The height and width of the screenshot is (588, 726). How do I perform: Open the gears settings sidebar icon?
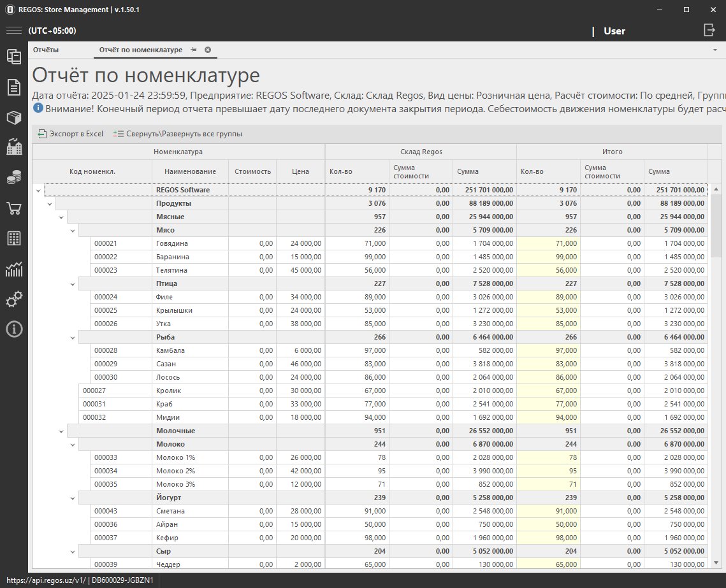[13, 299]
